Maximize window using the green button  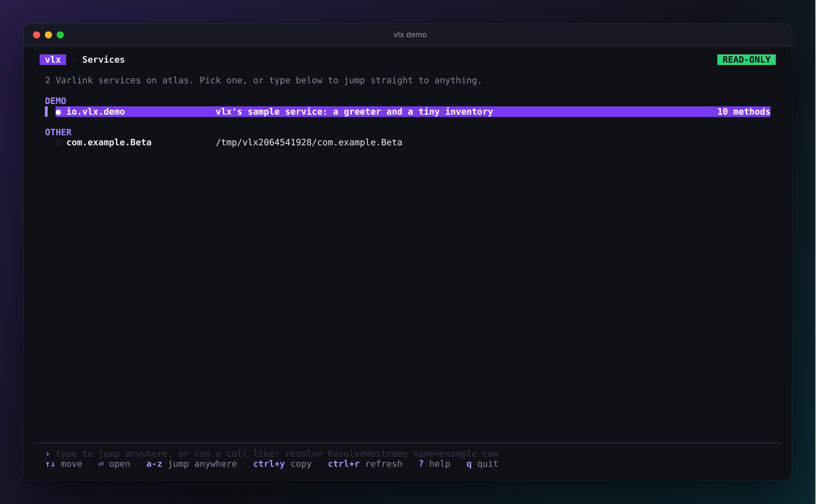[x=60, y=35]
